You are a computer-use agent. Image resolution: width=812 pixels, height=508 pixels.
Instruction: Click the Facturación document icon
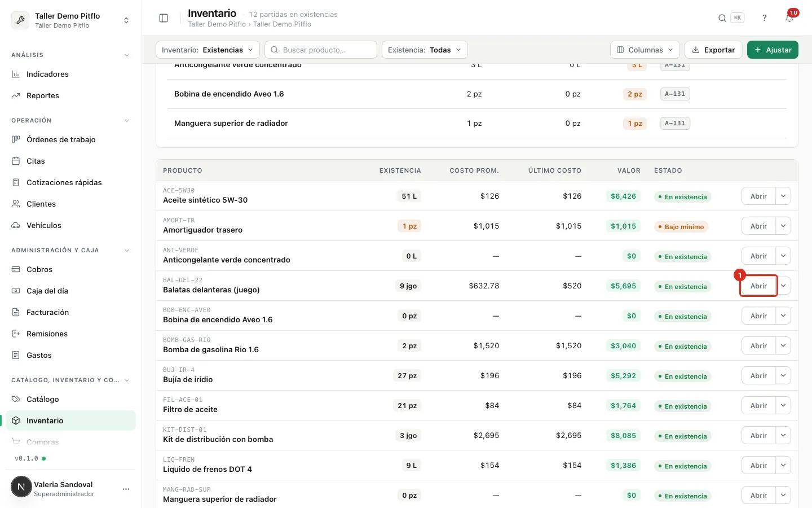(16, 312)
